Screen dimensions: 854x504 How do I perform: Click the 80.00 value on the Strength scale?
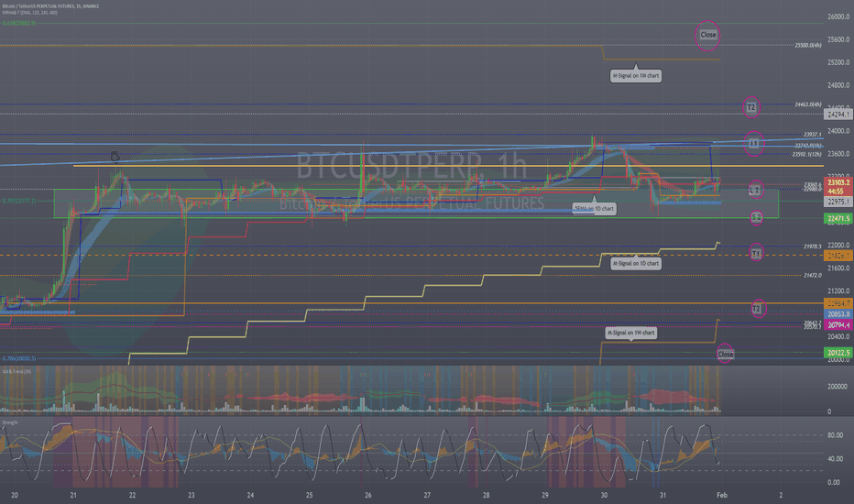coord(835,435)
